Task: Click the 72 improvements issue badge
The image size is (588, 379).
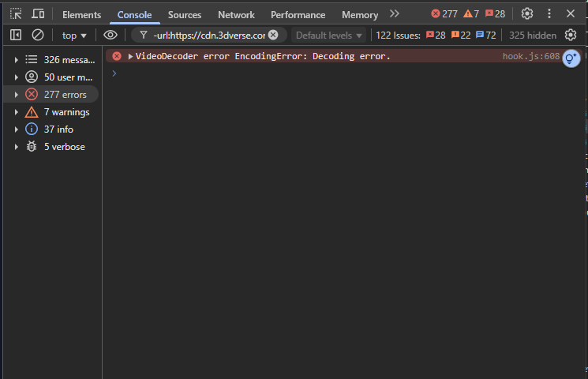Action: [x=485, y=36]
